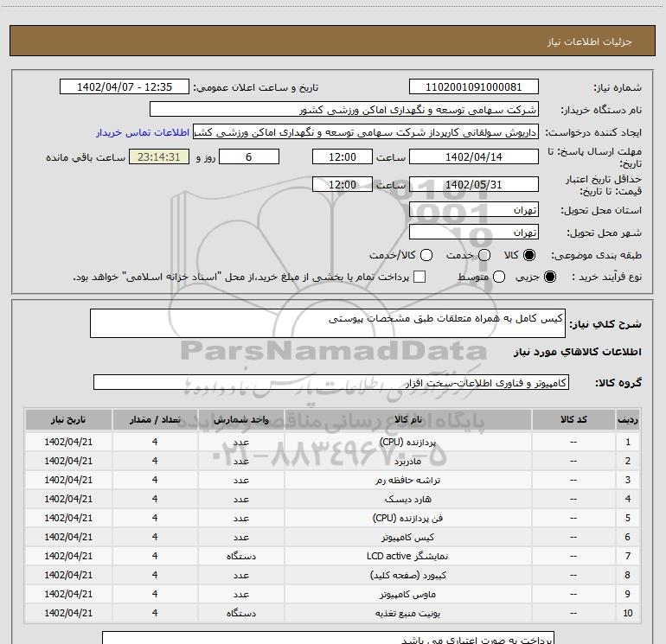The height and width of the screenshot is (644, 666).
Task: Click the buyer organization name field
Action: tap(344, 110)
